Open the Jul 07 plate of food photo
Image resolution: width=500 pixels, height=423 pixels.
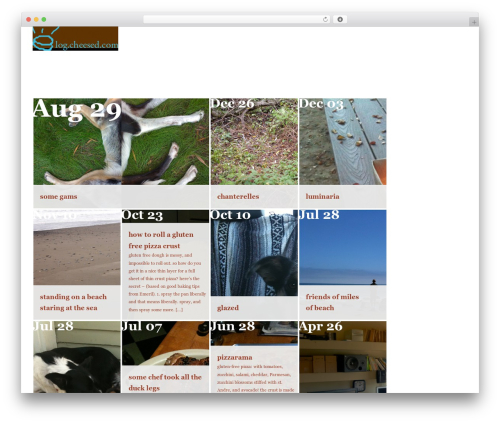pos(165,343)
